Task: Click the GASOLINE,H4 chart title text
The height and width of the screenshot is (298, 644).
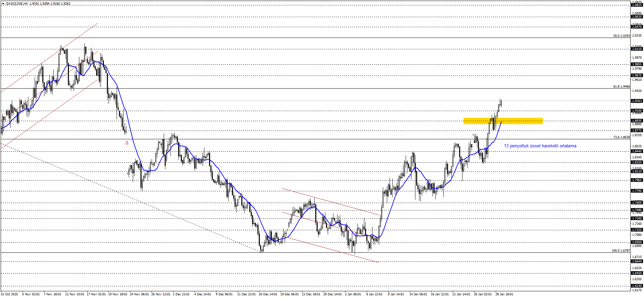Action: tap(17, 4)
